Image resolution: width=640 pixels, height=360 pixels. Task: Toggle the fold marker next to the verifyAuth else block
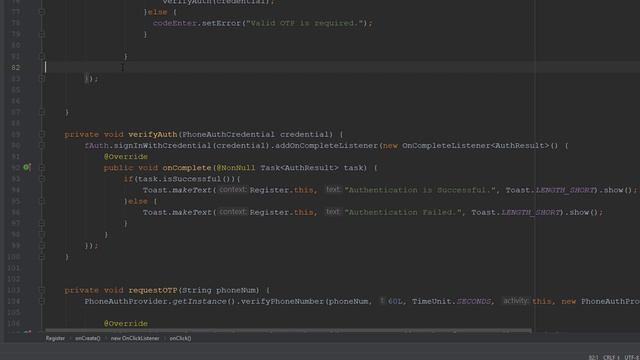42,201
